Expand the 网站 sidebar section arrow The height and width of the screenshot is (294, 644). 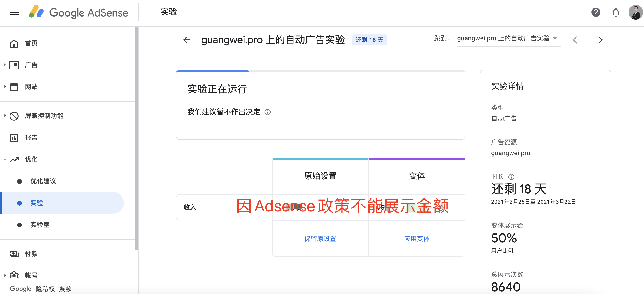pyautogui.click(x=5, y=87)
